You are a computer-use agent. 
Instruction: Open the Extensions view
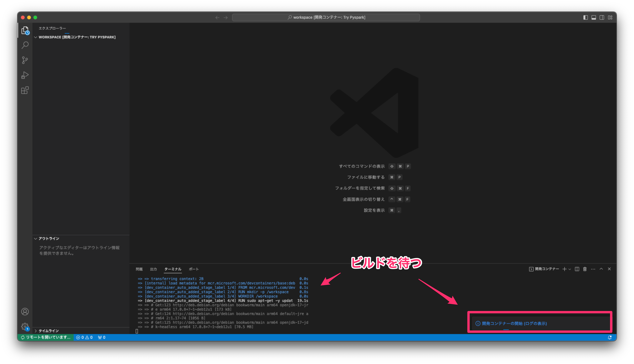(25, 90)
